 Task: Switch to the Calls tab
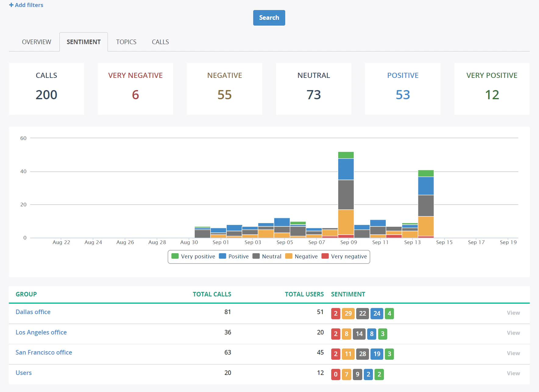coord(160,42)
